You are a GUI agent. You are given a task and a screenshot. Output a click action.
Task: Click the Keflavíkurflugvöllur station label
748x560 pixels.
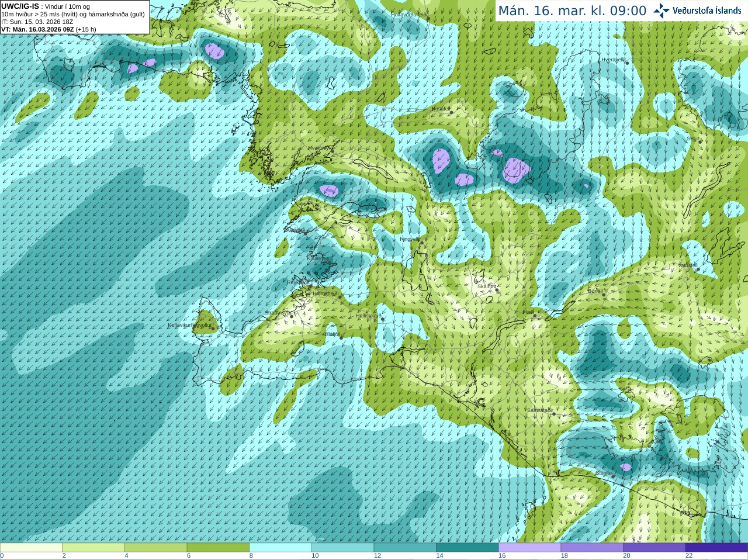click(189, 325)
